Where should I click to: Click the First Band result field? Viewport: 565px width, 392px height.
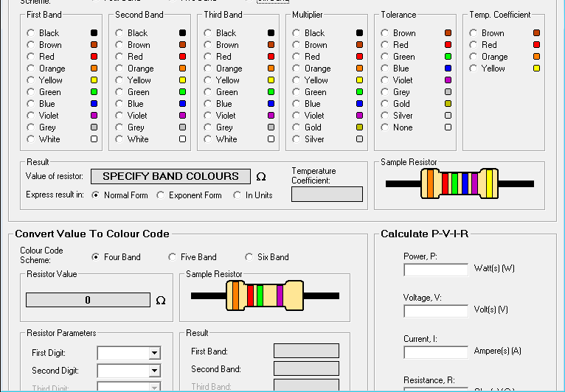[306, 351]
